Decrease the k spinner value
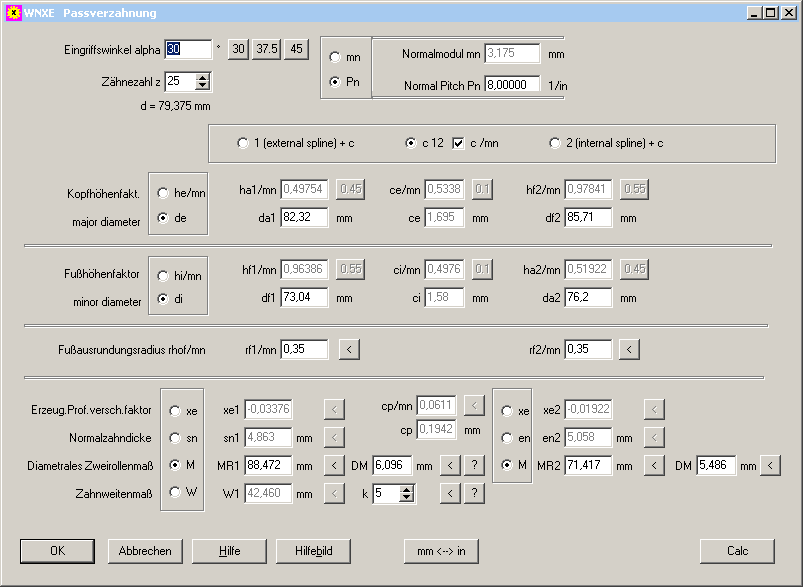Viewport: 803px width, 587px height. [x=407, y=497]
